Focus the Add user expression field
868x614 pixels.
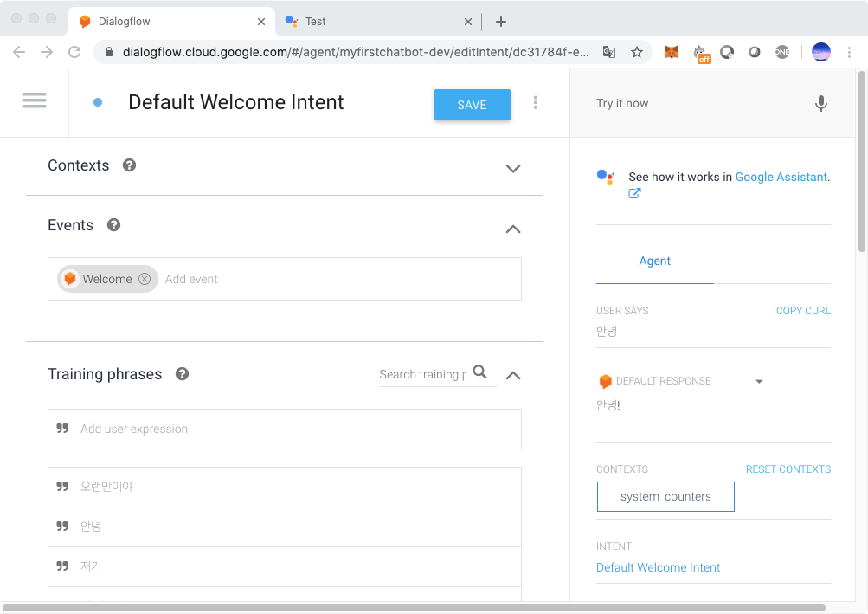click(285, 429)
